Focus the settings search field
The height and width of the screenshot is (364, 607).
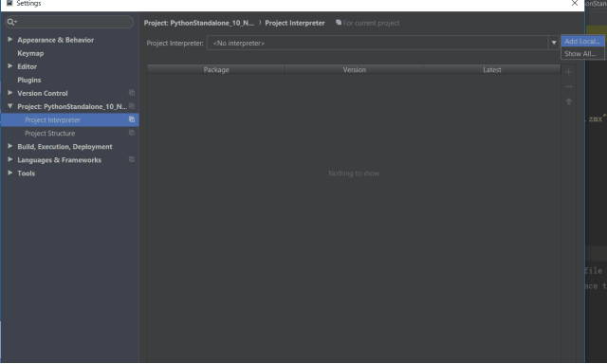[69, 22]
